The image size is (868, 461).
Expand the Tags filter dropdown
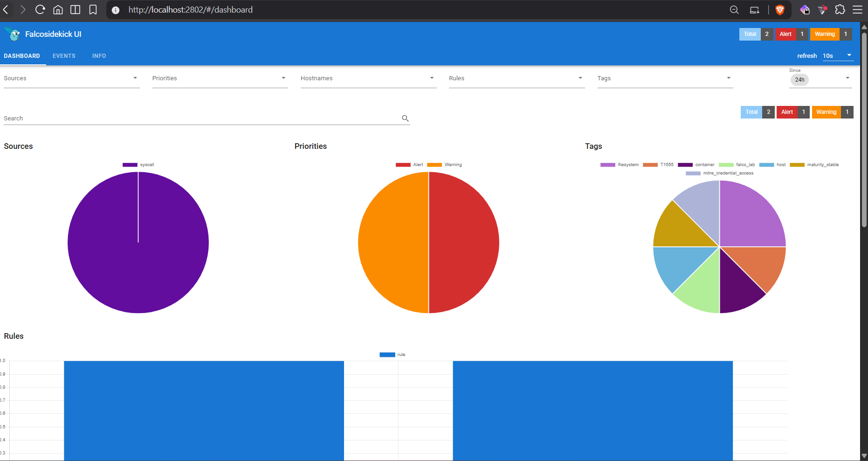(x=665, y=78)
